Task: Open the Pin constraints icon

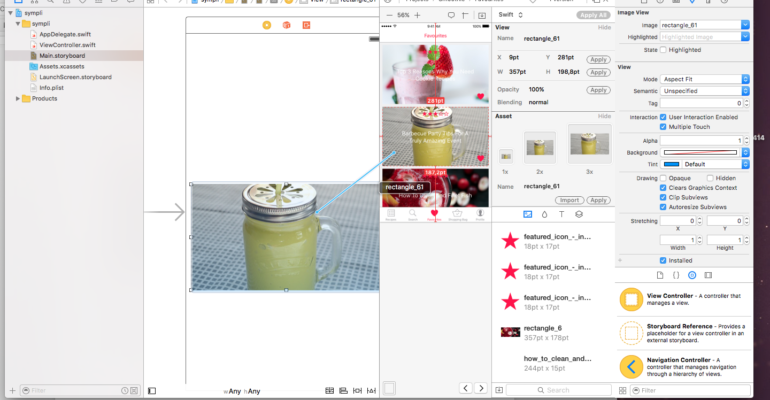Action: coord(358,391)
